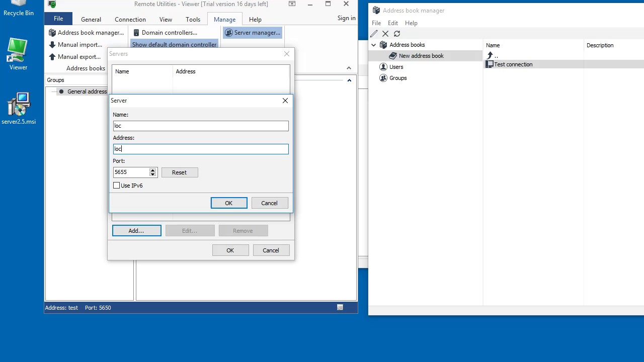The height and width of the screenshot is (362, 644).
Task: Click the Address book manager title icon
Action: coord(376,11)
